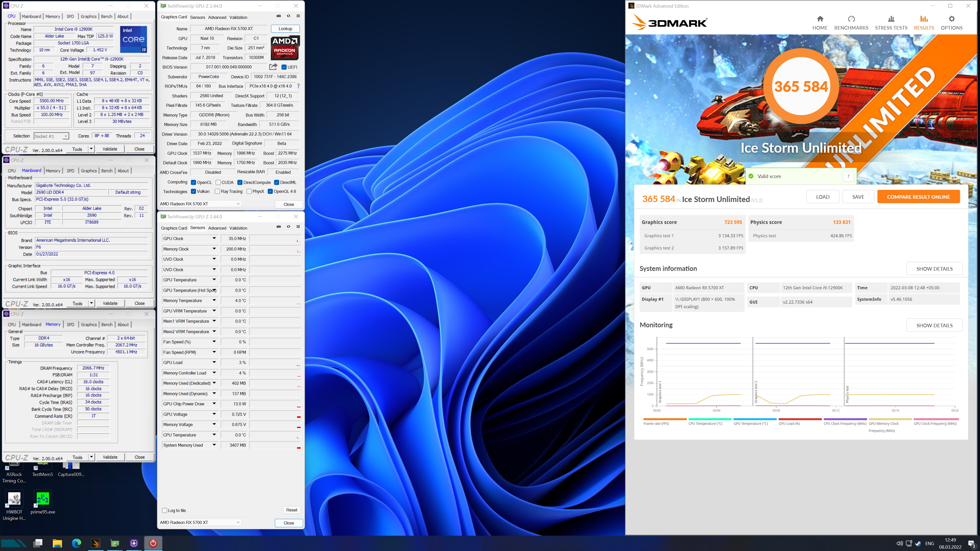Click the screenshot camera icon in top GPU-Z window
The image size is (980, 551).
278,16
